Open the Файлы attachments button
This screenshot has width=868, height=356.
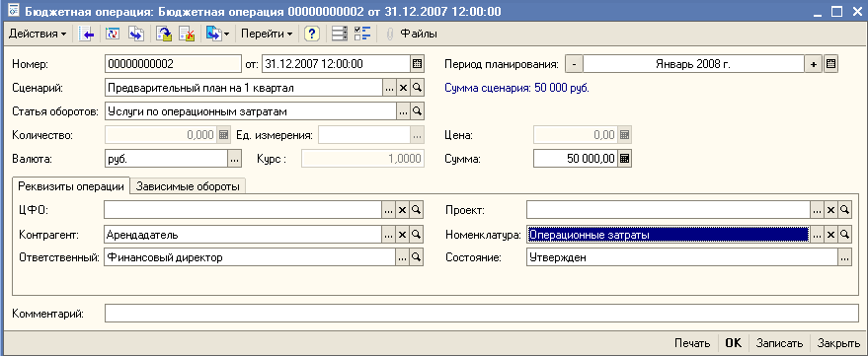pos(413,34)
